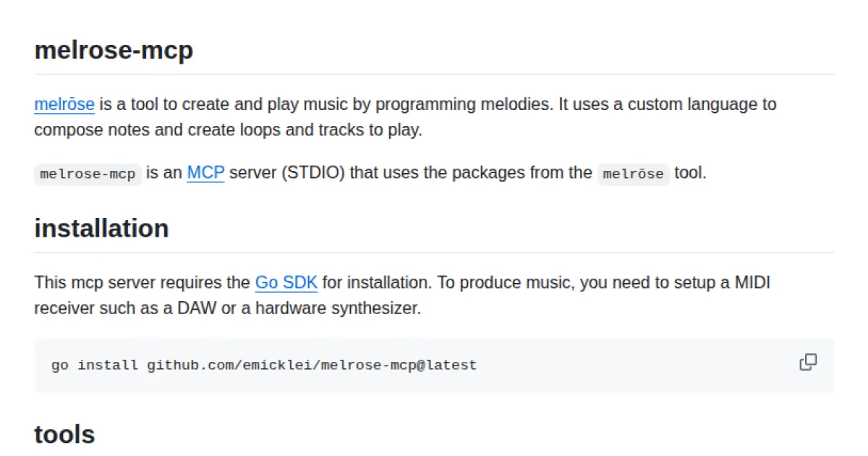This screenshot has width=868, height=456.
Task: Click inside the go install code block
Action: (x=579, y=365)
